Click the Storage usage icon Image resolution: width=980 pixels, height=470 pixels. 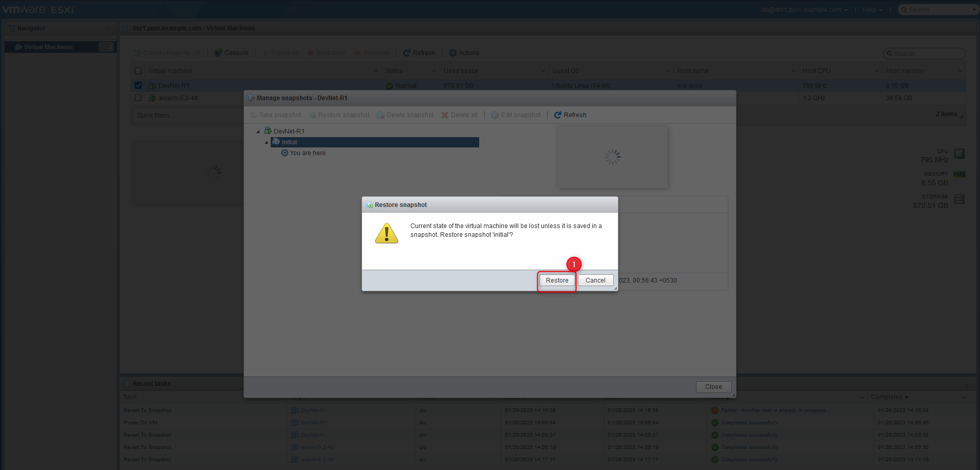[959, 199]
